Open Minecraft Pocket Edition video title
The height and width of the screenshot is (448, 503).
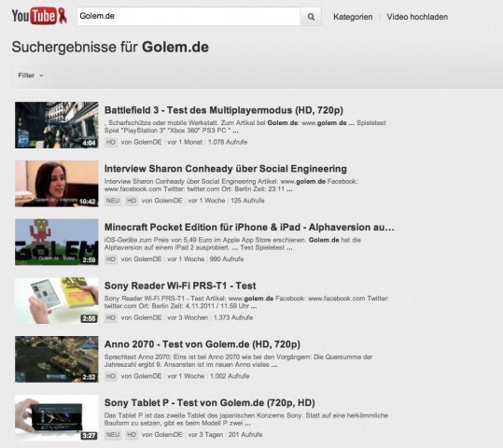point(249,227)
